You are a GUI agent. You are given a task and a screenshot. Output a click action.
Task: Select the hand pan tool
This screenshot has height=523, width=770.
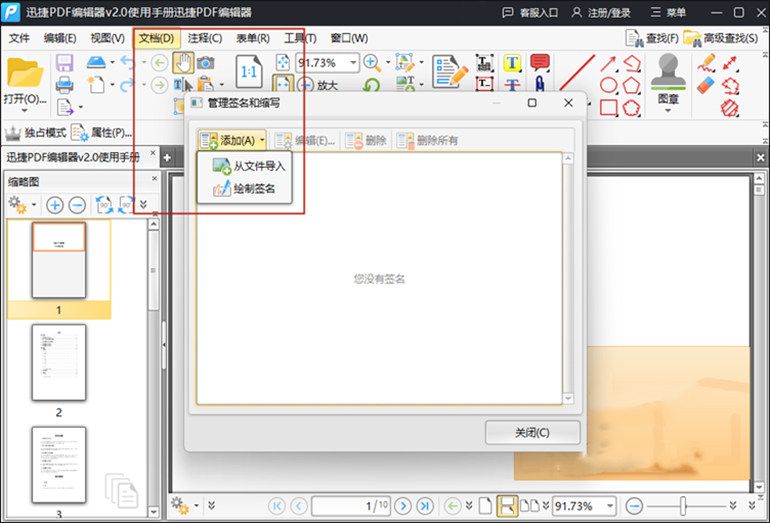click(x=184, y=63)
